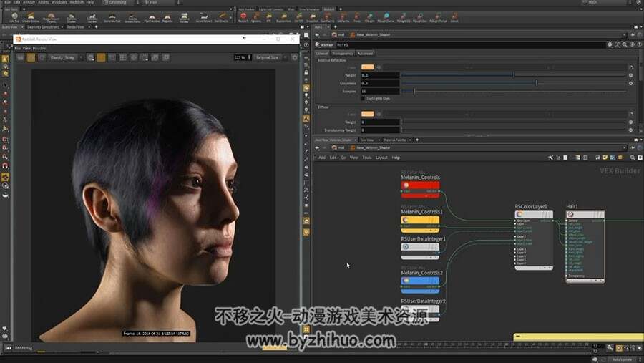Open the path dropdown in network editor
This screenshot has width=644, height=363.
pos(624,147)
